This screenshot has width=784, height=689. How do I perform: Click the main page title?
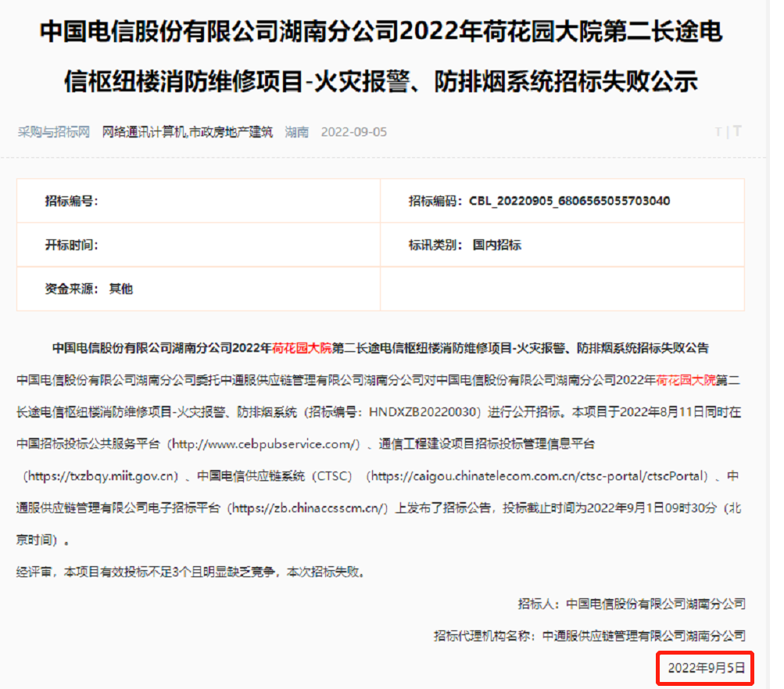381,56
